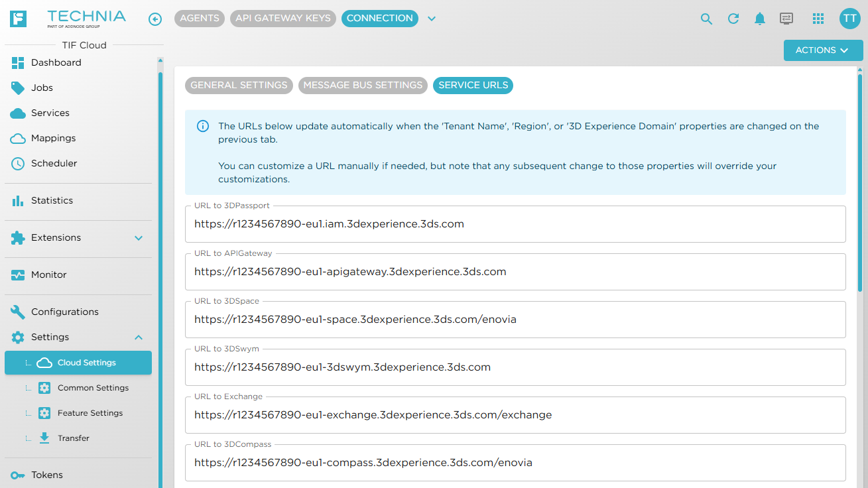Click the search magnifier icon in header
This screenshot has height=488, width=868.
click(707, 19)
